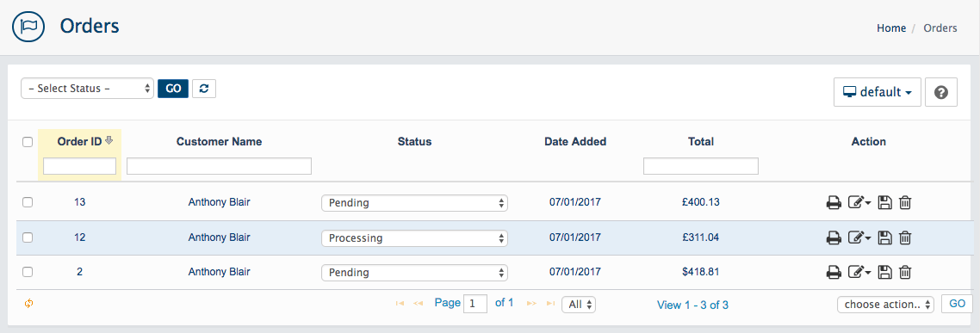Click date 07/01/2017 in order 13 row
The width and height of the screenshot is (980, 333).
575,202
